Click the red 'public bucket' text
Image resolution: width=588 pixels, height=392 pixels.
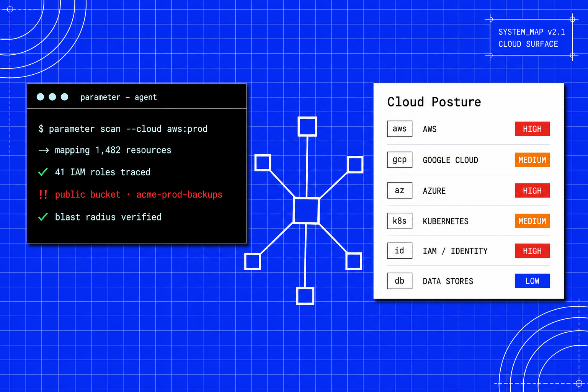point(88,194)
